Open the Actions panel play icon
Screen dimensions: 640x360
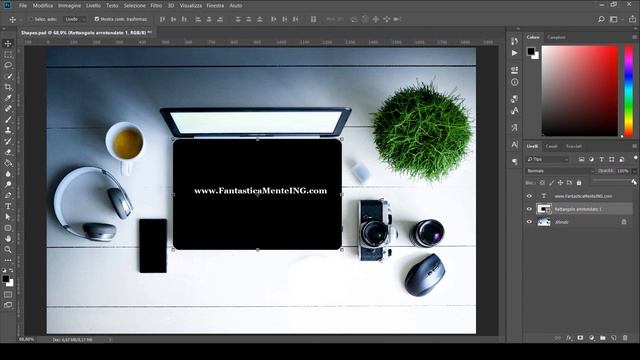tap(514, 53)
